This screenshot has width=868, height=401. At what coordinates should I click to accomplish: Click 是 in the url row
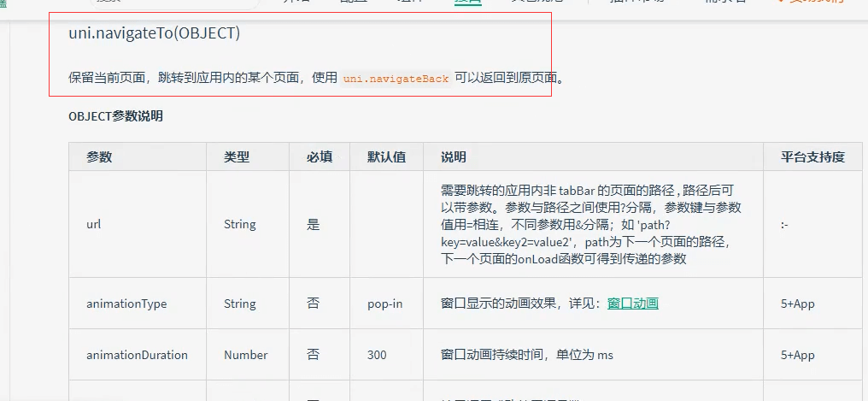(313, 224)
